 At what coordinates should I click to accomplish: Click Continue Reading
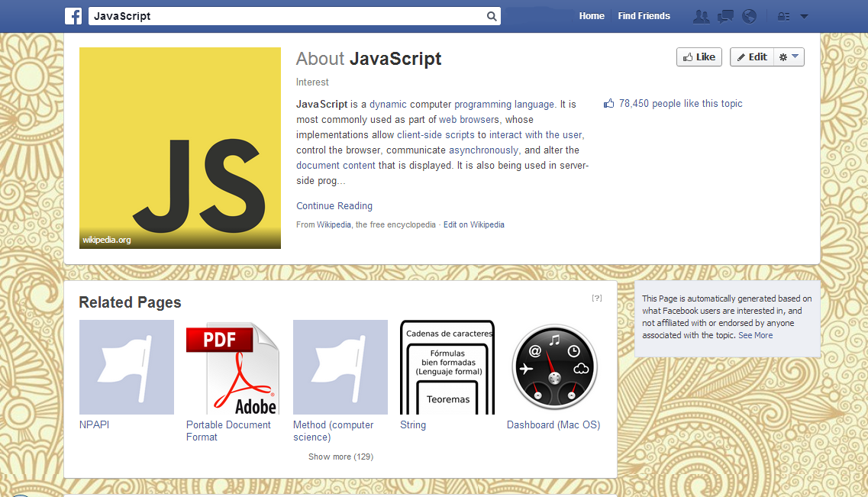click(x=334, y=206)
